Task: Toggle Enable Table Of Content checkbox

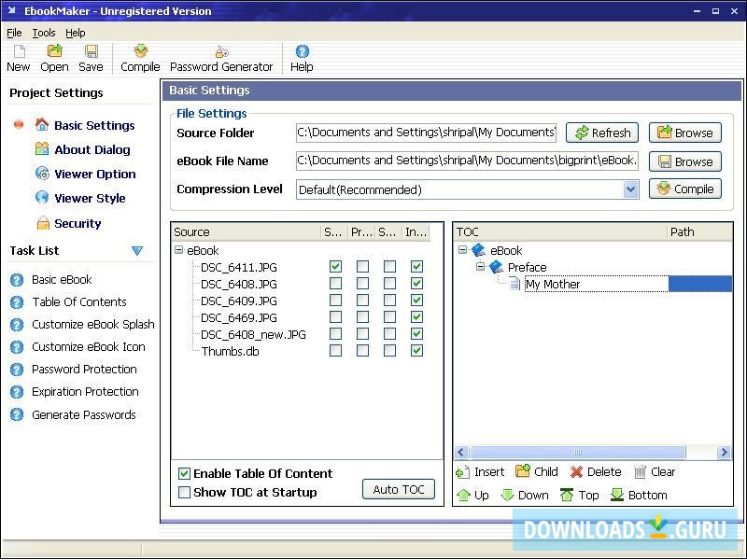Action: pyautogui.click(x=184, y=473)
